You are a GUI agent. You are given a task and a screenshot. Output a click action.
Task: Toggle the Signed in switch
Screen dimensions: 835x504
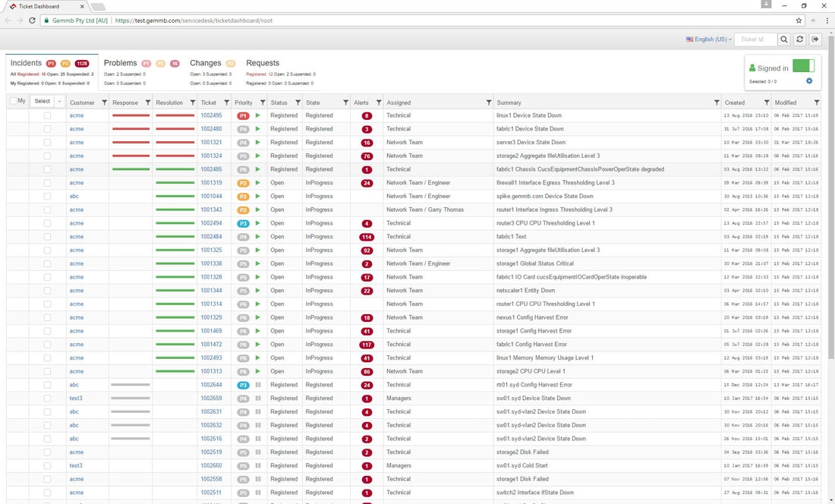[804, 66]
